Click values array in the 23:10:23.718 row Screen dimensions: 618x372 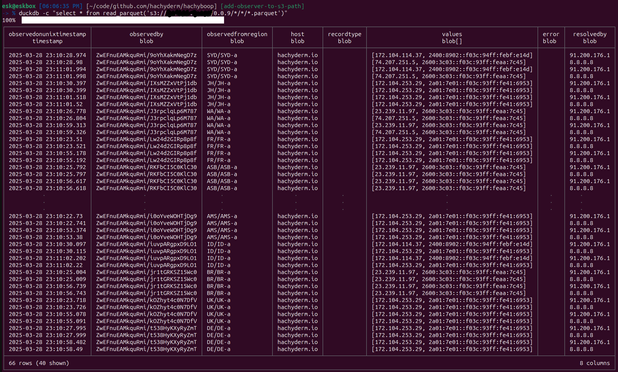(452, 300)
